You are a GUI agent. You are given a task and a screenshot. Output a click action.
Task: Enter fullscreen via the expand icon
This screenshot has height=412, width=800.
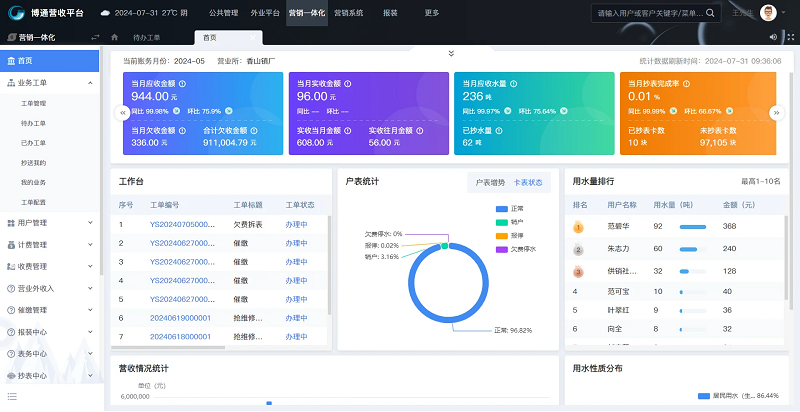(x=791, y=37)
